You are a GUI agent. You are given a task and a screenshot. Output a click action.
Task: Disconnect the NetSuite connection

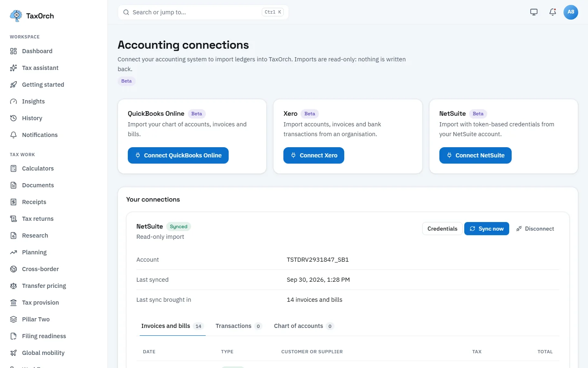535,229
